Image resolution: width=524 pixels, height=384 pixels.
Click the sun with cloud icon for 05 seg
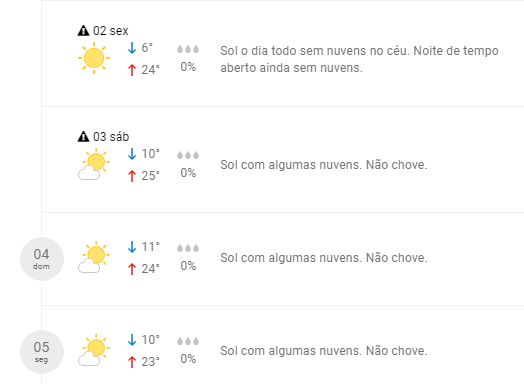pos(94,350)
